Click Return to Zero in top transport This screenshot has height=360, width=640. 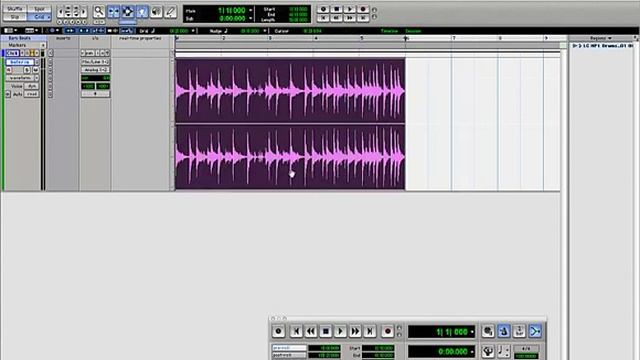point(323,18)
